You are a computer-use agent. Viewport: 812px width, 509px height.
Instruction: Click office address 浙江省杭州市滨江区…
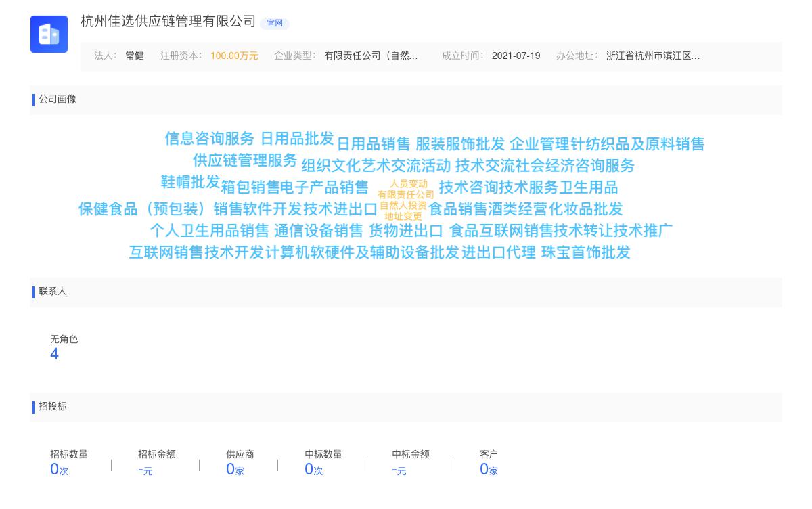[x=653, y=56]
